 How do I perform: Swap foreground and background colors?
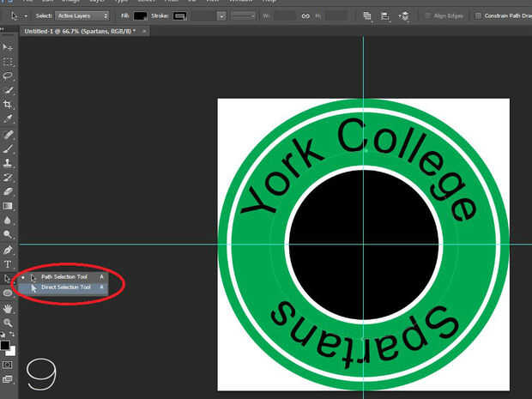[x=12, y=334]
